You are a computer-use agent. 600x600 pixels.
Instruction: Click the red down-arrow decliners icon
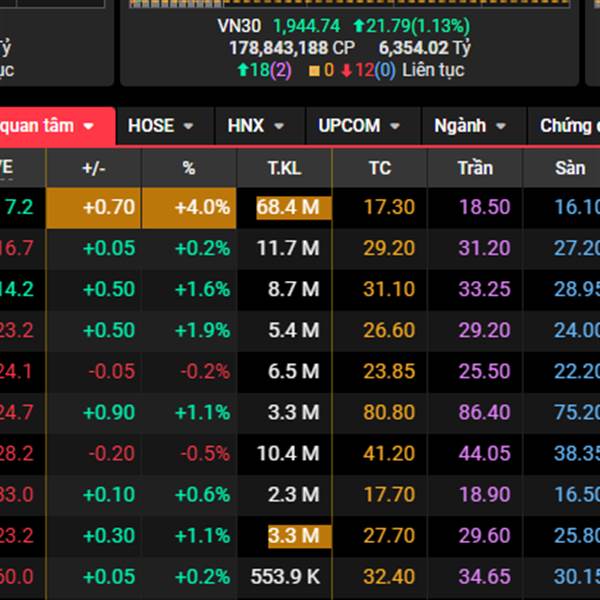344,70
